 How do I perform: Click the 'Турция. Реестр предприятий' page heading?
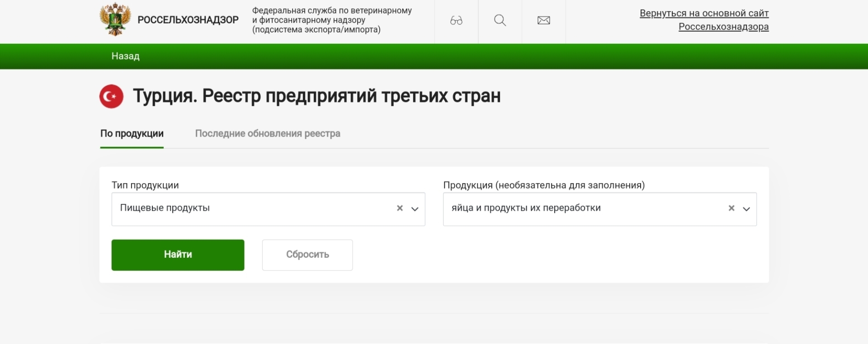tap(316, 96)
